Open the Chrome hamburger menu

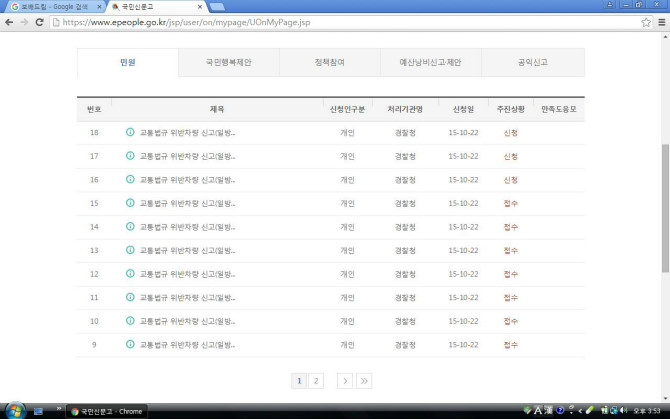661,22
